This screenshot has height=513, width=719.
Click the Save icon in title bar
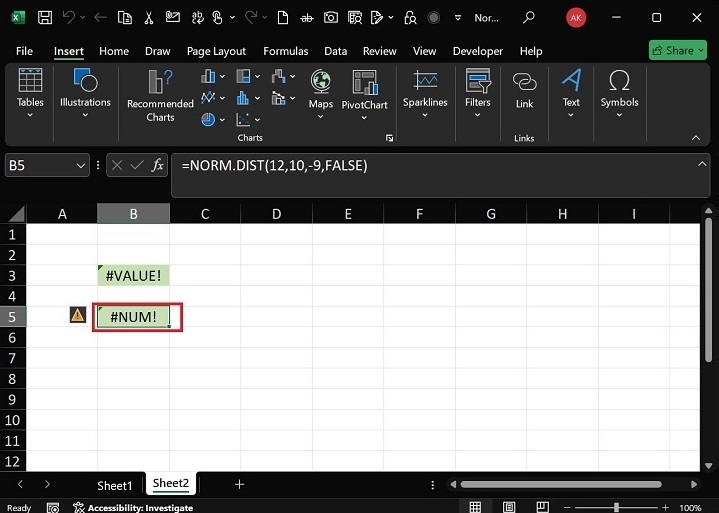pos(44,18)
